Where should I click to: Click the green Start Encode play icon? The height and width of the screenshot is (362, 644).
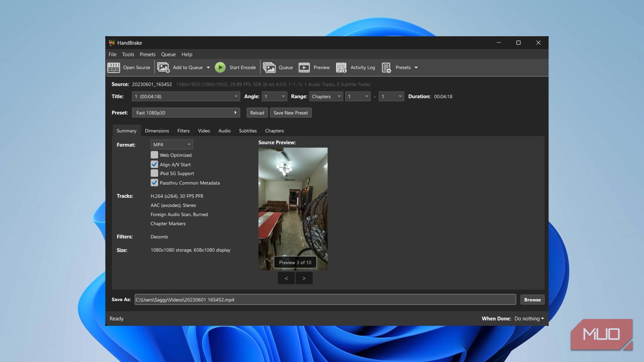[220, 67]
